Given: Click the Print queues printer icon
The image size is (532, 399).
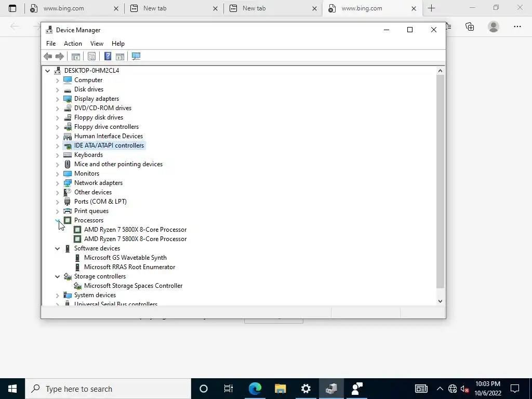Looking at the screenshot, I should coord(68,211).
